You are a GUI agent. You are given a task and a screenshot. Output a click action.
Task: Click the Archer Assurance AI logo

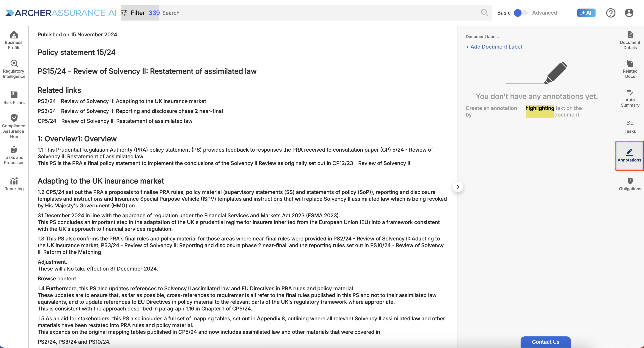(61, 13)
